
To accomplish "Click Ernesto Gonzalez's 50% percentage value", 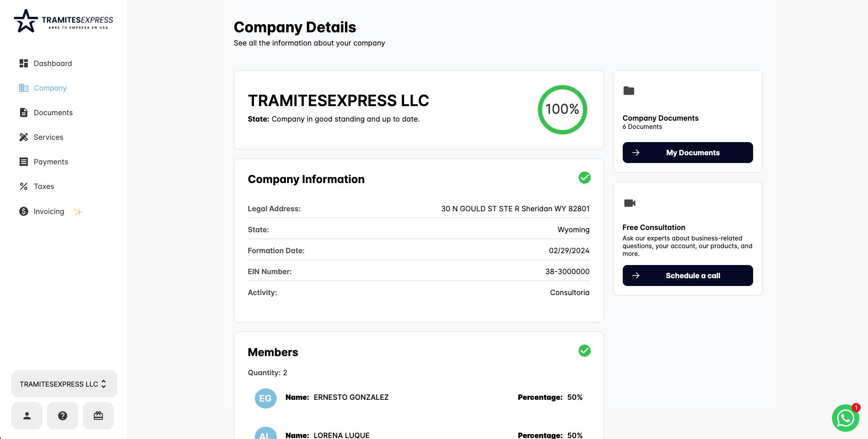I will click(x=575, y=397).
